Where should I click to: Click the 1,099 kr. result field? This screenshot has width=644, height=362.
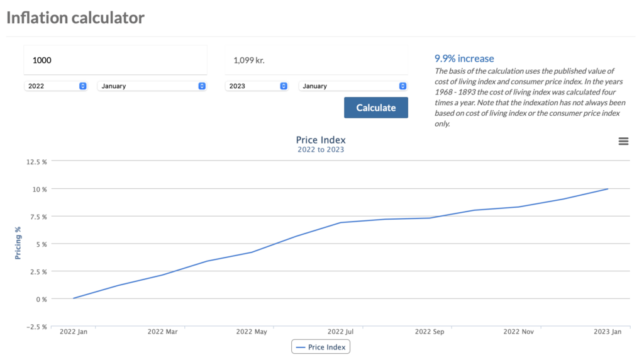pos(316,60)
